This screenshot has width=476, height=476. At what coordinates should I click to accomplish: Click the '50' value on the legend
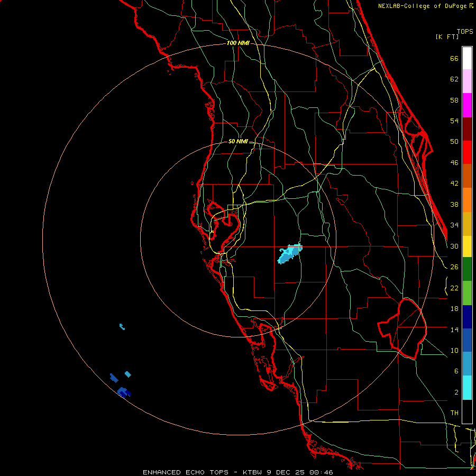point(454,142)
